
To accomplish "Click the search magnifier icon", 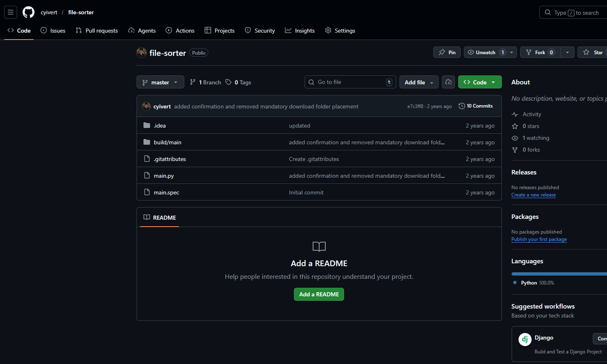I will click(547, 12).
